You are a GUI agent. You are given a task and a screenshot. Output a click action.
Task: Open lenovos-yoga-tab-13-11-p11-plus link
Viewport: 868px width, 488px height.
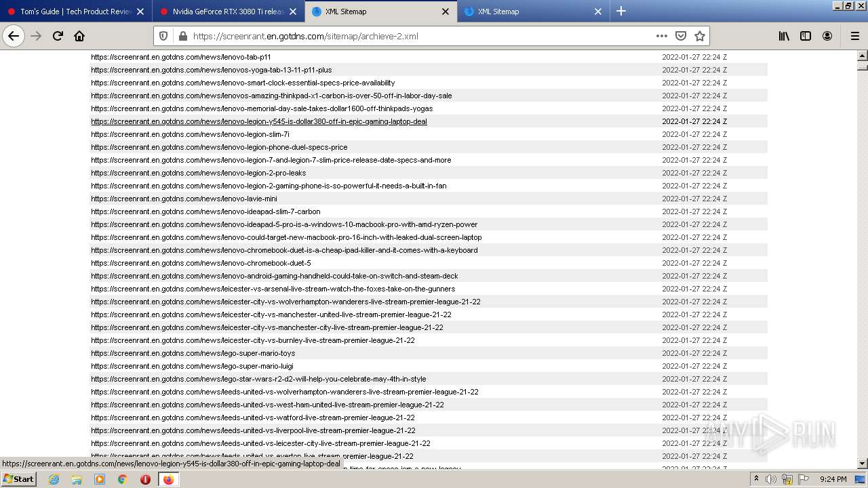[212, 70]
